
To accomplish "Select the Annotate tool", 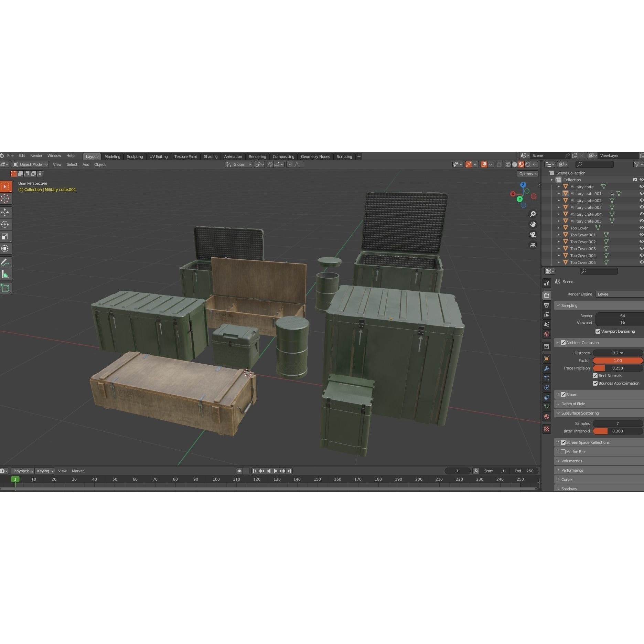I will 6,262.
